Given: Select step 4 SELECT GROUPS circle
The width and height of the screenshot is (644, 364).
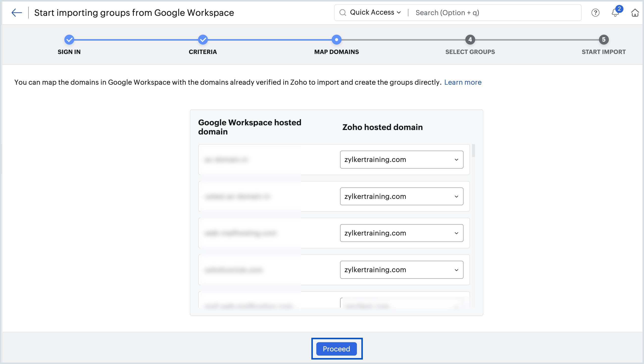Looking at the screenshot, I should point(470,40).
